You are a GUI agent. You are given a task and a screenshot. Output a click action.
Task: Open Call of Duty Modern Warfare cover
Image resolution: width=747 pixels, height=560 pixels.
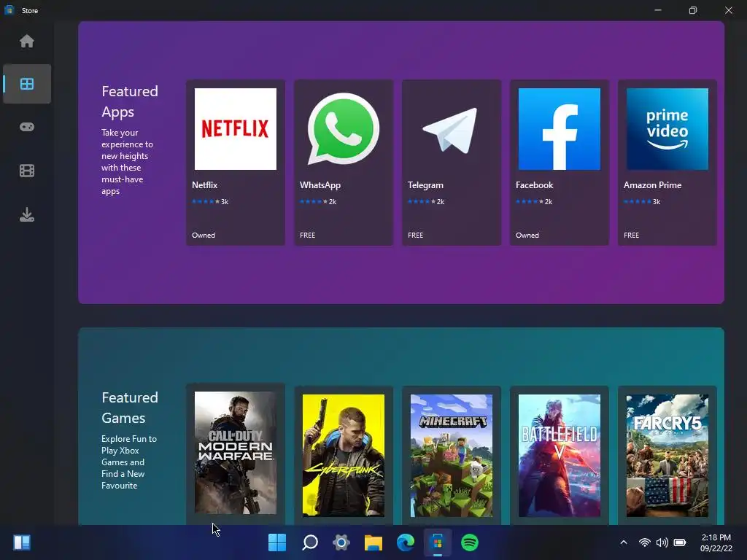(236, 453)
